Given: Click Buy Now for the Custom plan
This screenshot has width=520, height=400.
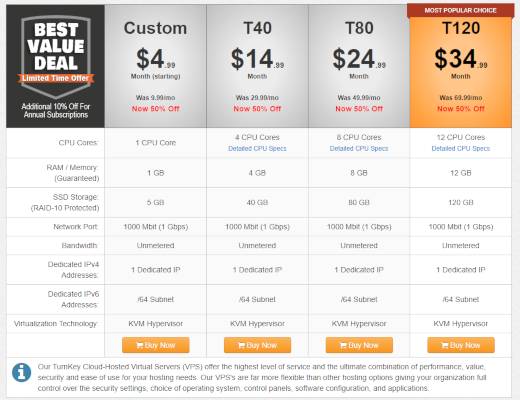Looking at the screenshot, I should 156,345.
